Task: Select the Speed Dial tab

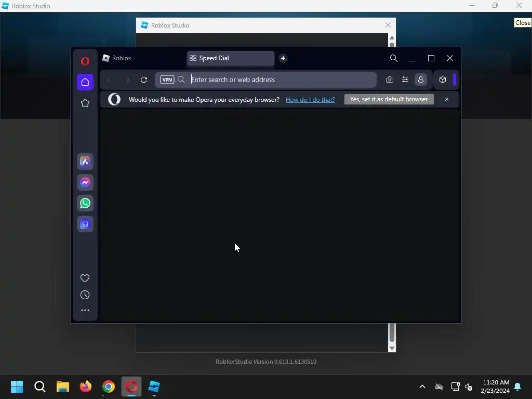Action: [230, 58]
